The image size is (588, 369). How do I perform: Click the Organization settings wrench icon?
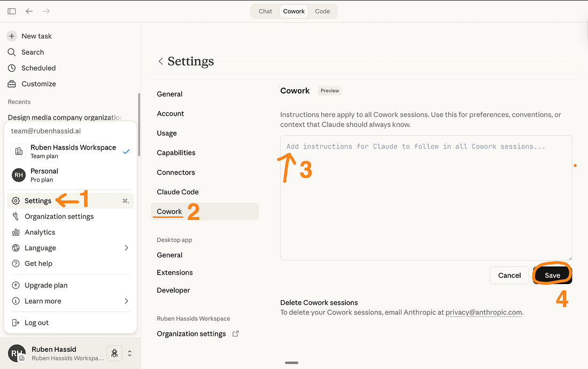[16, 216]
